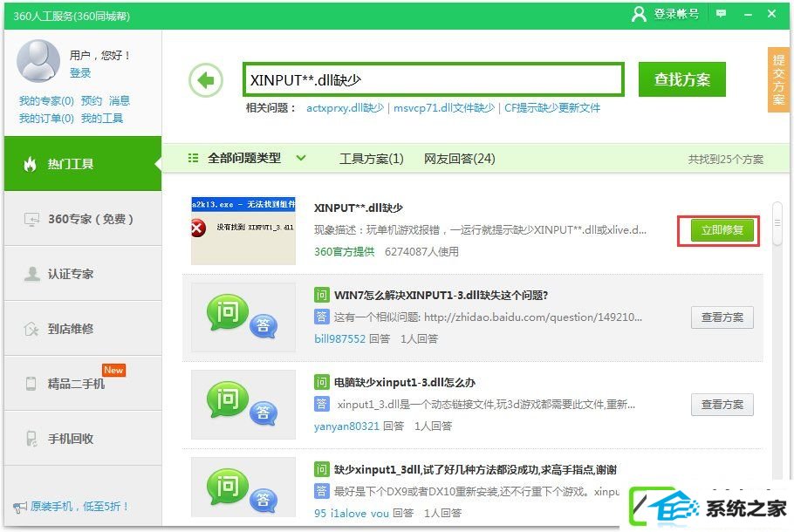The height and width of the screenshot is (532, 794).
Task: Open the 预约 link
Action: (91, 100)
